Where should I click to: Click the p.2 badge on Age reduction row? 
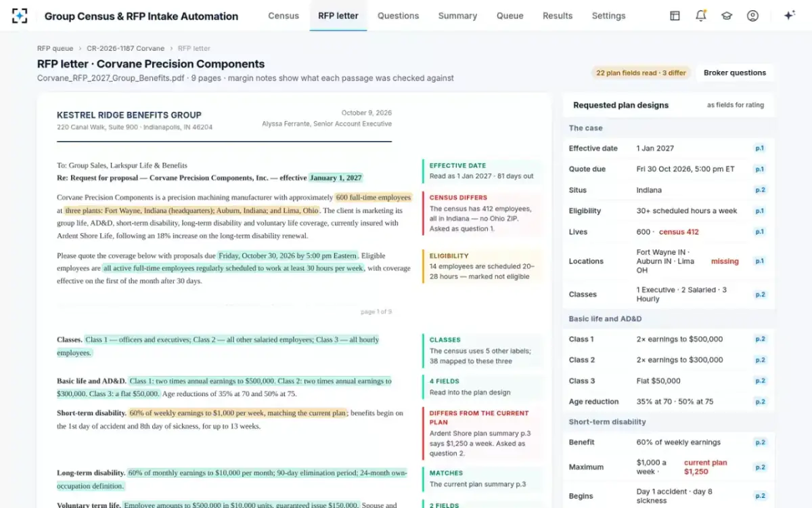[760, 402]
